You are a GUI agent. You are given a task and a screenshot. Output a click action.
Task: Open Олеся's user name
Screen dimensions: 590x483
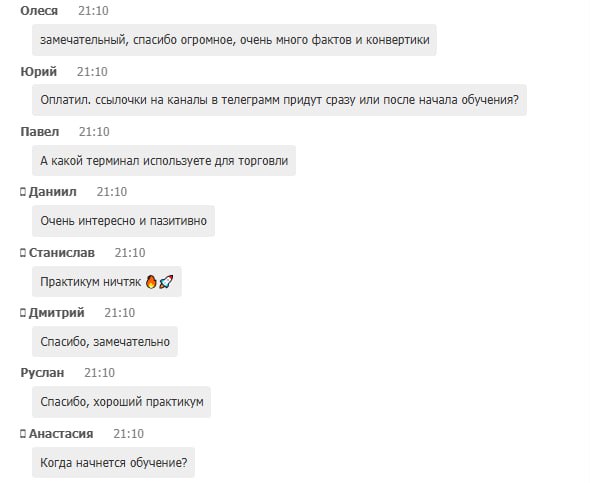click(39, 11)
